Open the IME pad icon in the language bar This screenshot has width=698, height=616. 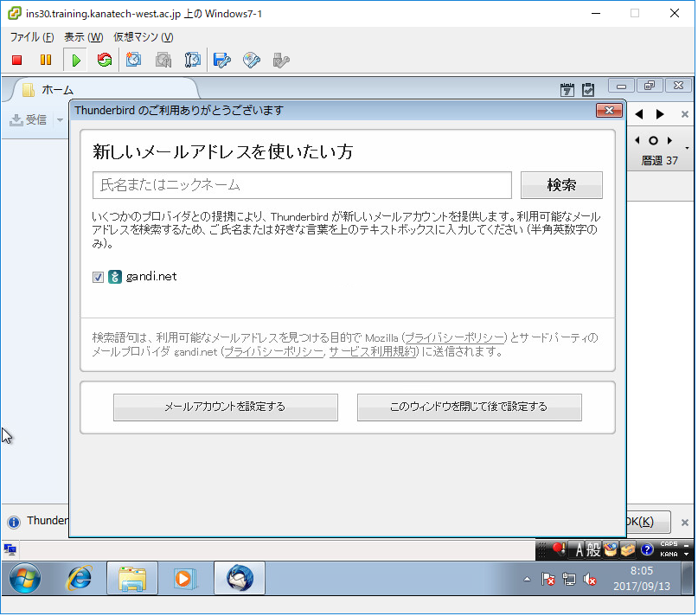(x=611, y=550)
